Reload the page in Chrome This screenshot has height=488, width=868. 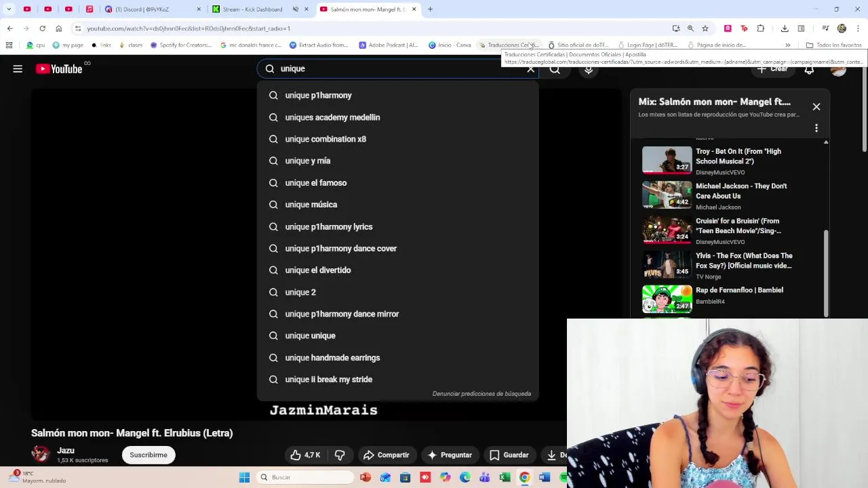point(42,28)
